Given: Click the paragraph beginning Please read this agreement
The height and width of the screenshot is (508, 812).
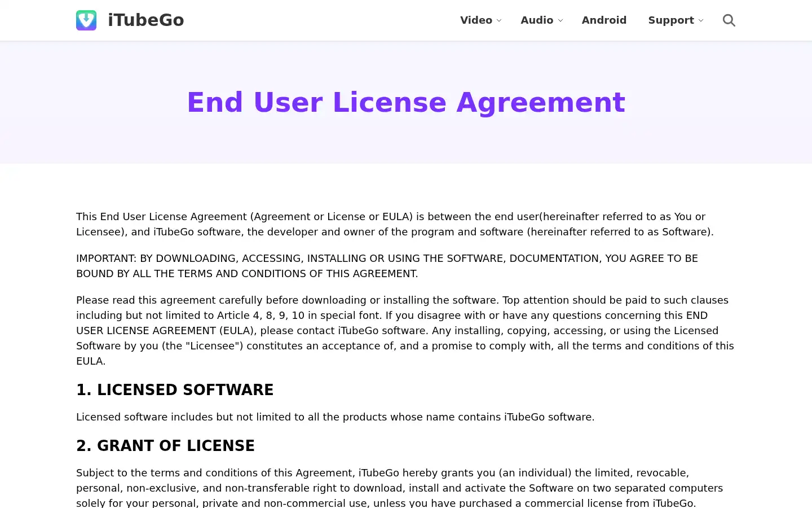Looking at the screenshot, I should (405, 330).
